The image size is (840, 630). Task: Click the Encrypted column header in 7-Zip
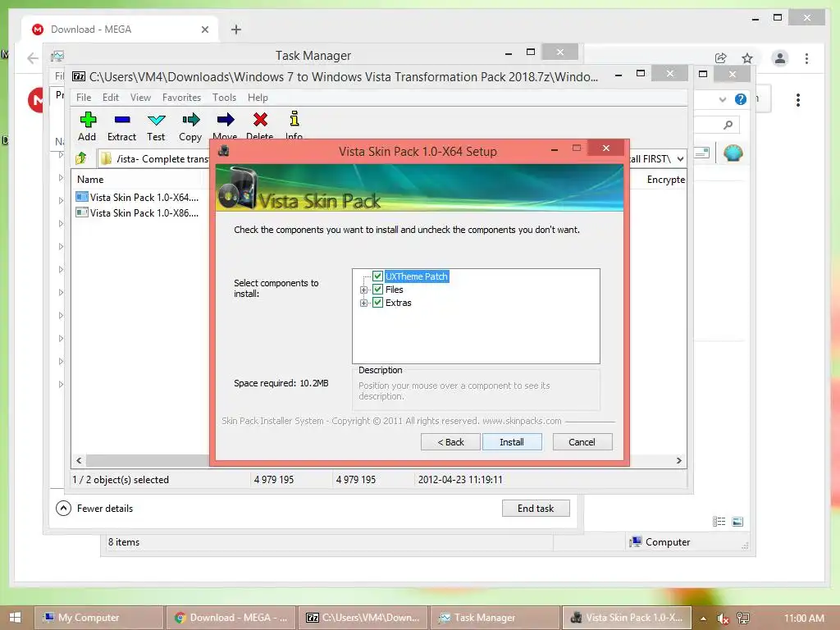(x=665, y=180)
